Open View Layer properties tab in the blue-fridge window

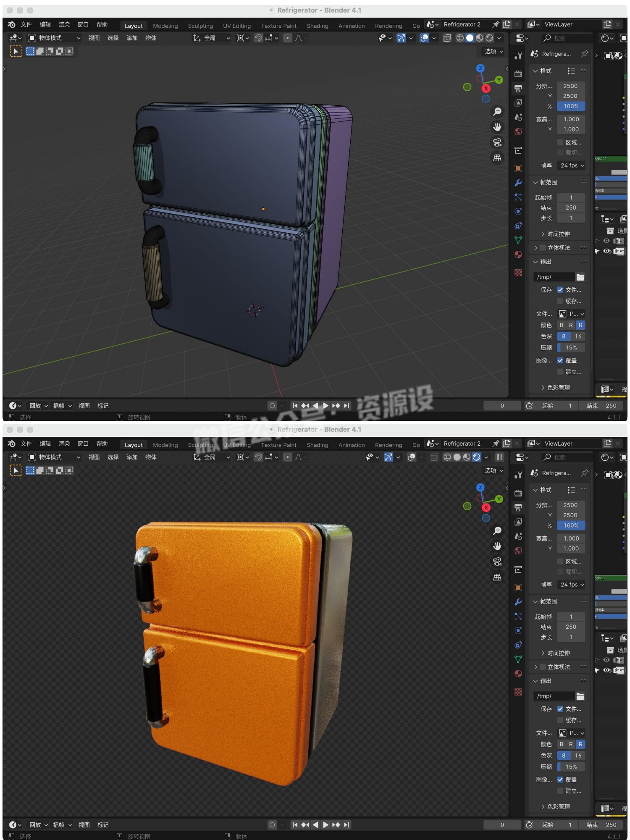click(518, 102)
